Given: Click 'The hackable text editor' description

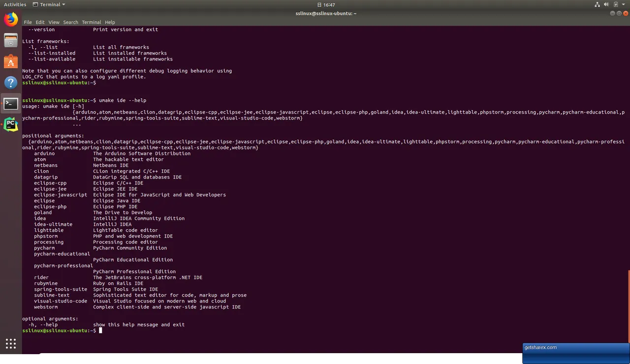Looking at the screenshot, I should point(128,159).
